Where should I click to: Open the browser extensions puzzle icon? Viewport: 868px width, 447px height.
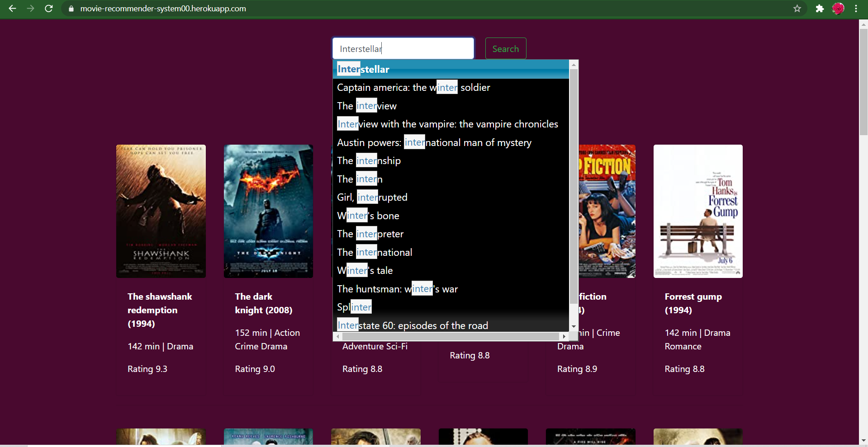point(820,9)
